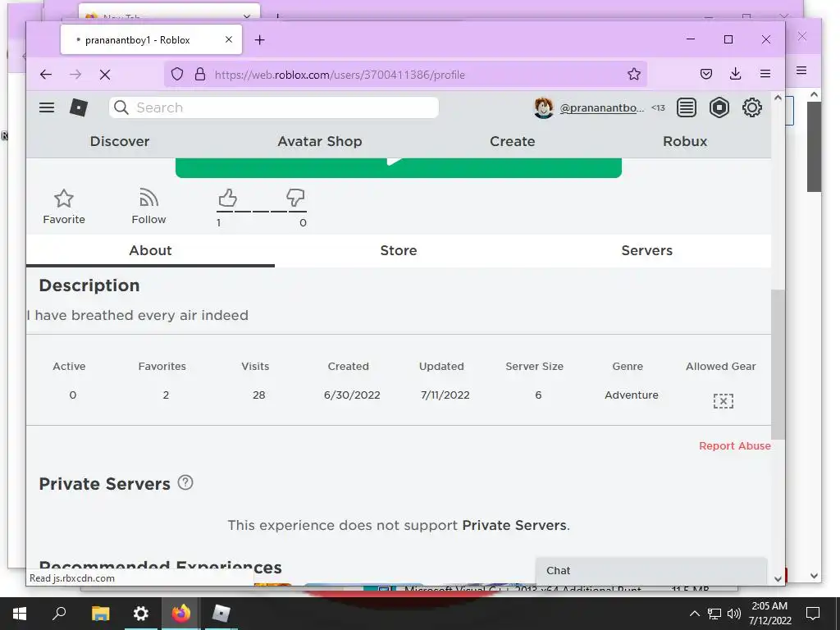Click the volume speaker tray icon

734,614
